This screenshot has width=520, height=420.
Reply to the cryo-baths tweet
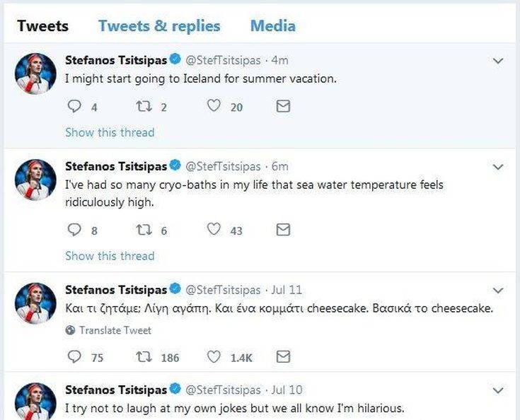74,230
